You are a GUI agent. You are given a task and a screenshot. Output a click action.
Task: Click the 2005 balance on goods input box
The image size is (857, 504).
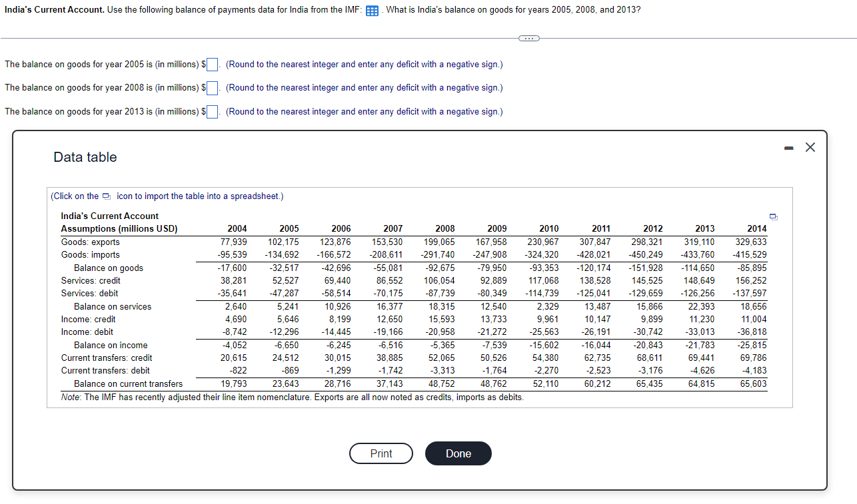tap(213, 65)
